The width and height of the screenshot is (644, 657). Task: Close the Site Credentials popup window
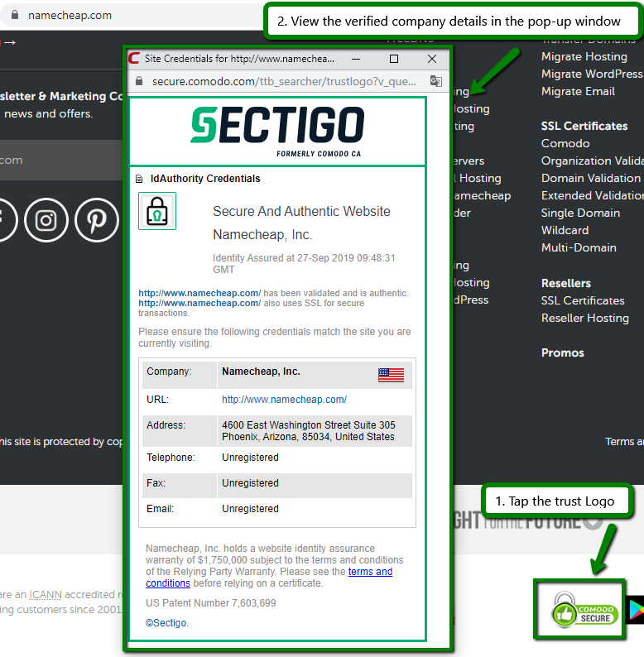tap(432, 59)
